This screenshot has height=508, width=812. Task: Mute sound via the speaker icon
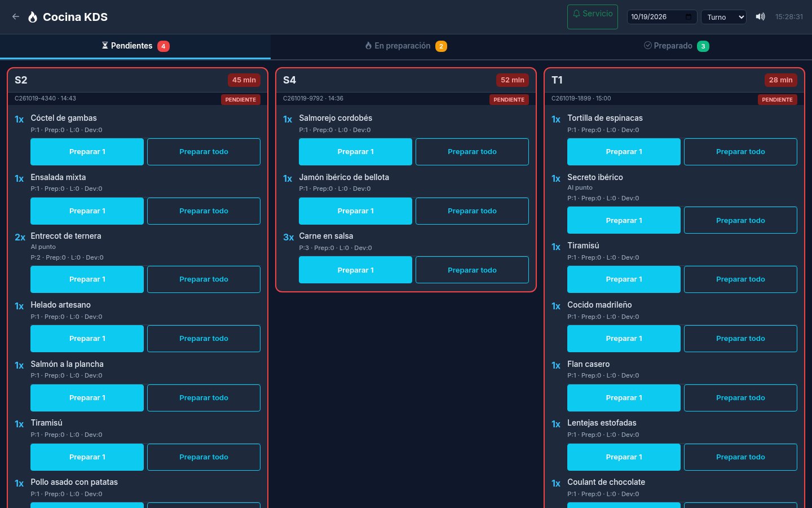pyautogui.click(x=760, y=17)
